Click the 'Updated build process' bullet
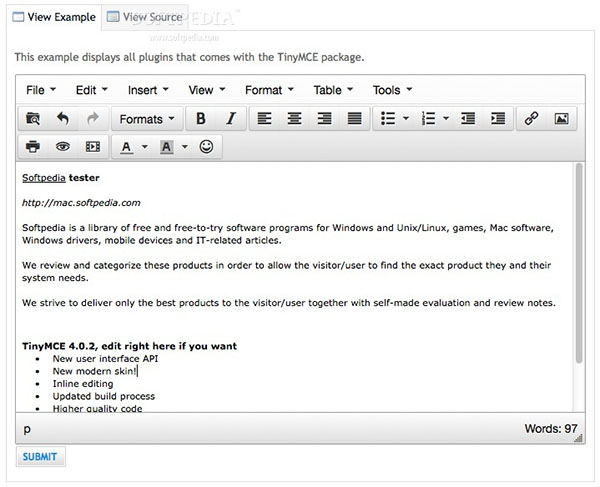The height and width of the screenshot is (487, 600). (x=104, y=396)
